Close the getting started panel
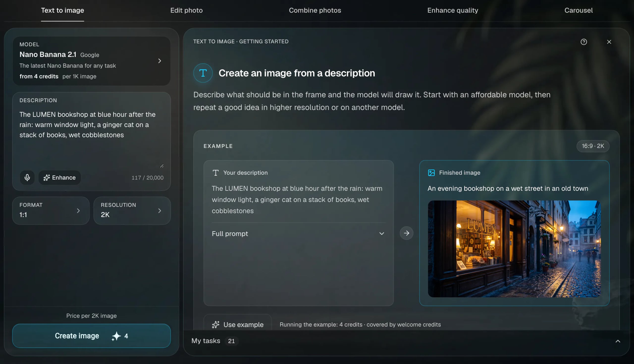Image resolution: width=634 pixels, height=364 pixels. pos(609,42)
